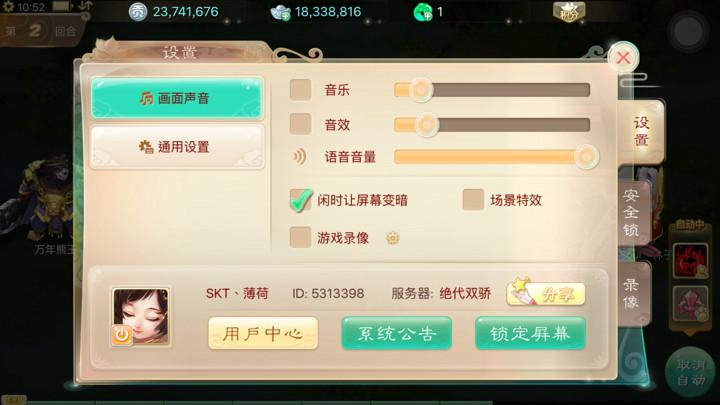Click the 贡 coin icon at top
720x405 pixels.
(138, 12)
